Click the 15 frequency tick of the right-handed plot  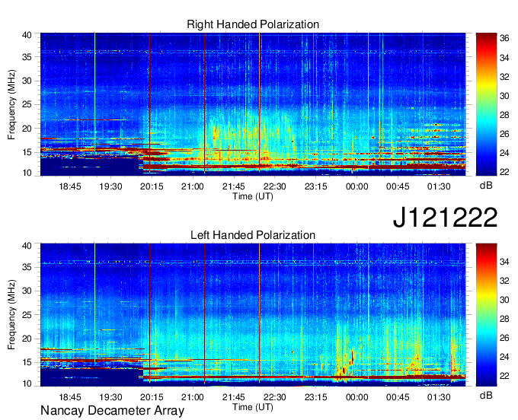tap(27, 152)
